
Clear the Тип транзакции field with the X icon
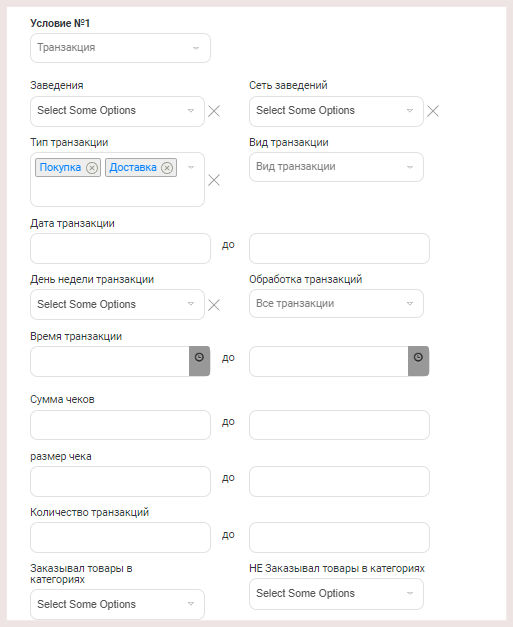pyautogui.click(x=214, y=180)
